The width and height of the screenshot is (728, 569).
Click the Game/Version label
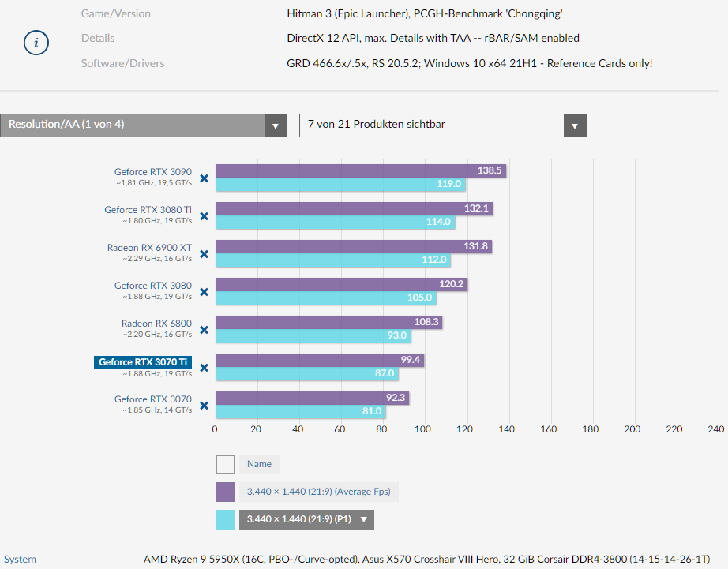(x=116, y=14)
